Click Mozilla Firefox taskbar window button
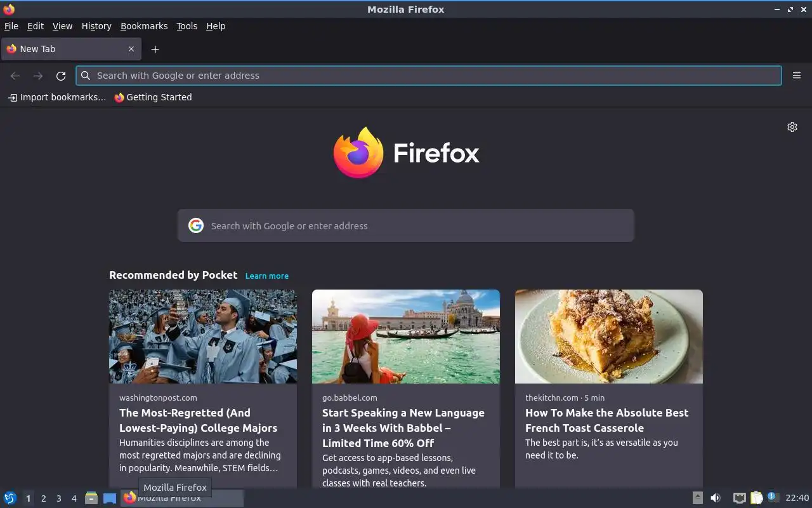812x508 pixels. pos(182,498)
